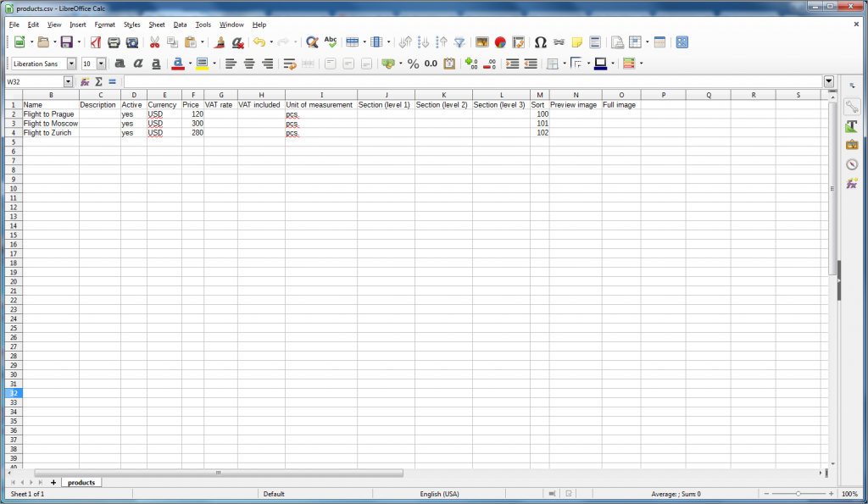
Task: Open the highlighting color dropdown arrow
Action: click(214, 64)
